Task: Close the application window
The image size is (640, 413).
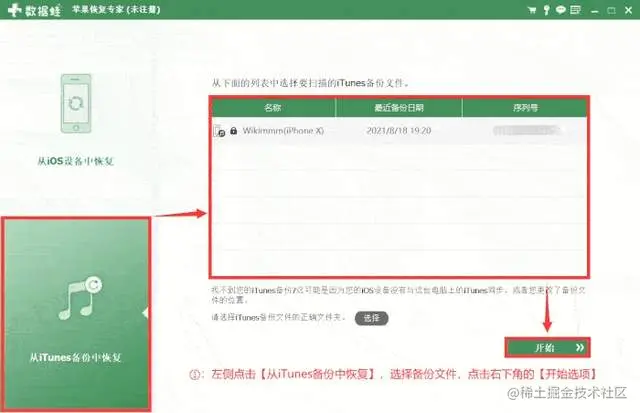Action: click(x=628, y=10)
